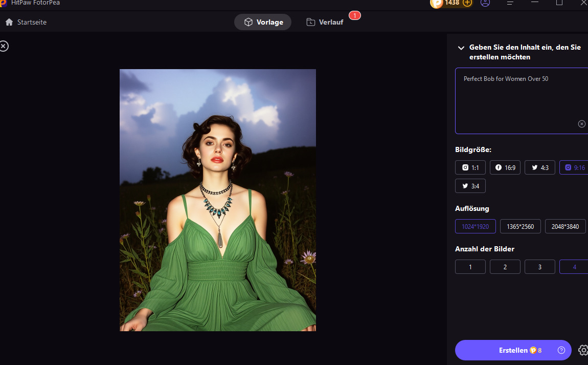Select the 1:1 Instagram image size
This screenshot has width=588, height=365.
[x=470, y=167]
